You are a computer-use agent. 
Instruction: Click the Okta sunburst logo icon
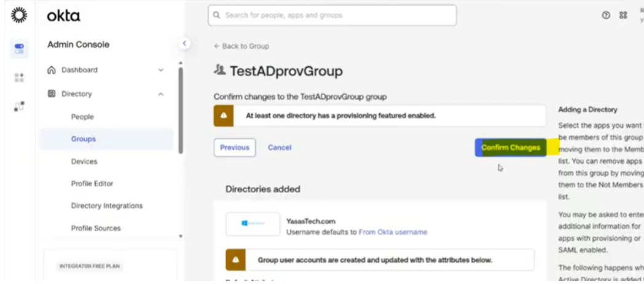pyautogui.click(x=18, y=15)
